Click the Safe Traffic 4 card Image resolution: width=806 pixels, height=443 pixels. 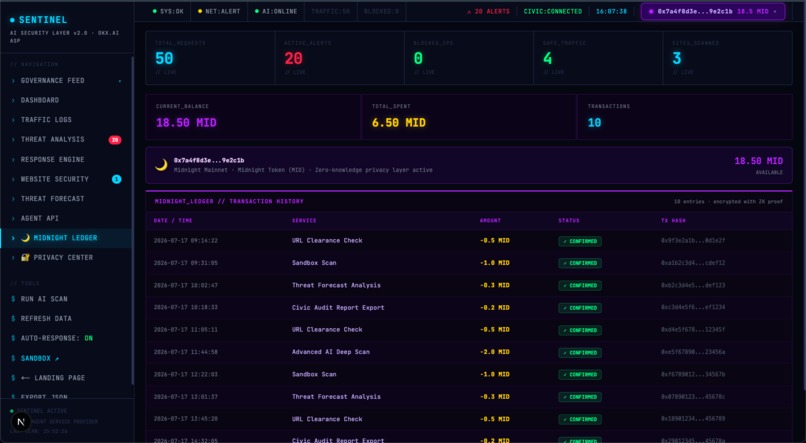598,58
